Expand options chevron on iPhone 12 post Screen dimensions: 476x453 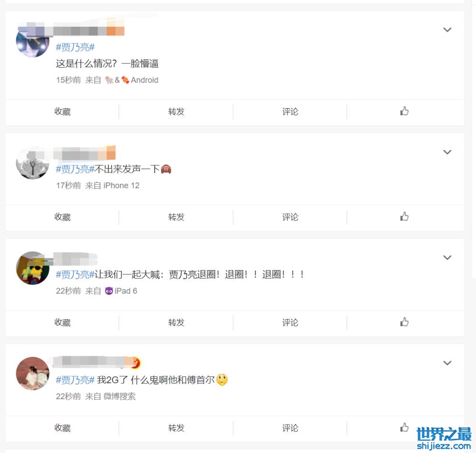pyautogui.click(x=447, y=152)
